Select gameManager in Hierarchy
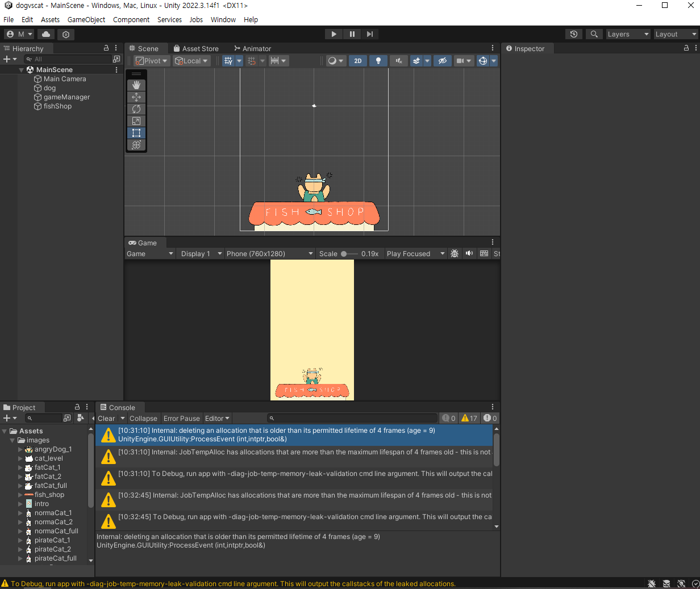 (66, 97)
